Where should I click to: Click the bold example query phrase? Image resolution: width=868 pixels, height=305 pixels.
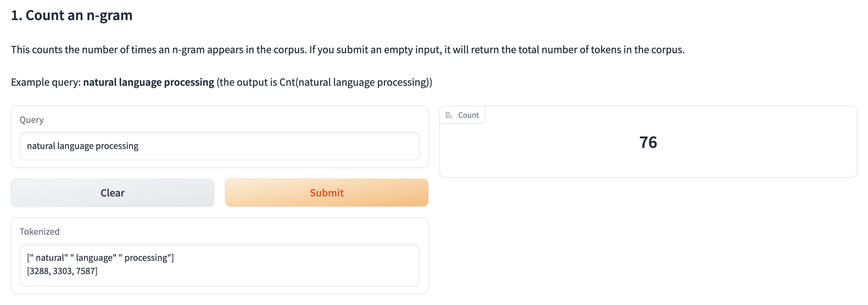point(149,82)
